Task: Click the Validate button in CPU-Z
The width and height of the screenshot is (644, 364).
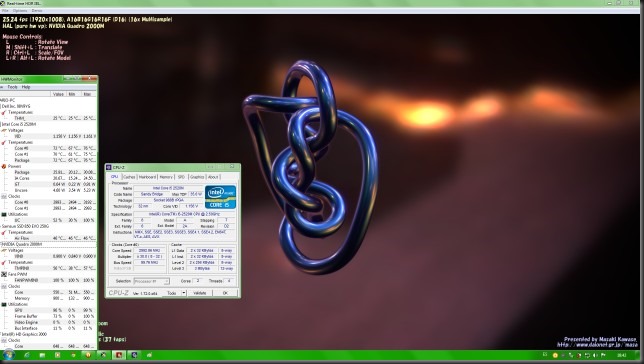Action: tap(200, 293)
